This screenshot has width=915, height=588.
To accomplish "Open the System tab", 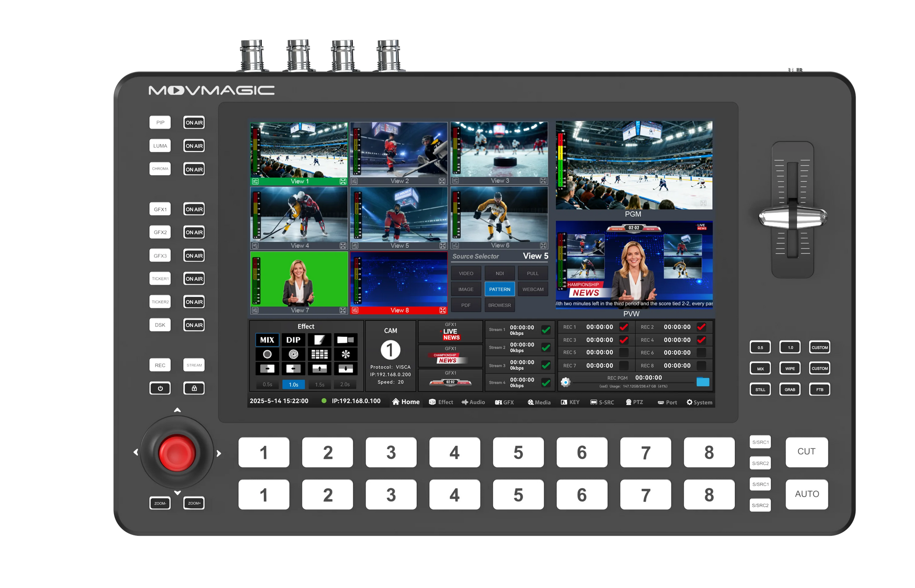I will coord(699,402).
